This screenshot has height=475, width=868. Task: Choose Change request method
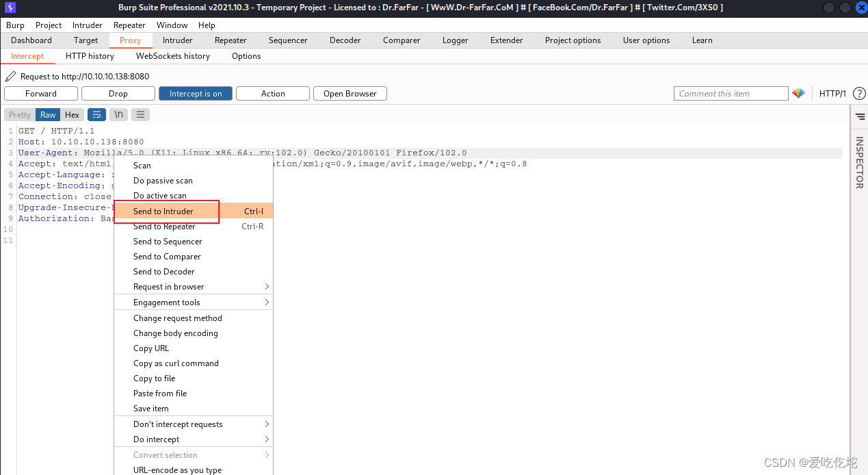[x=194, y=318]
